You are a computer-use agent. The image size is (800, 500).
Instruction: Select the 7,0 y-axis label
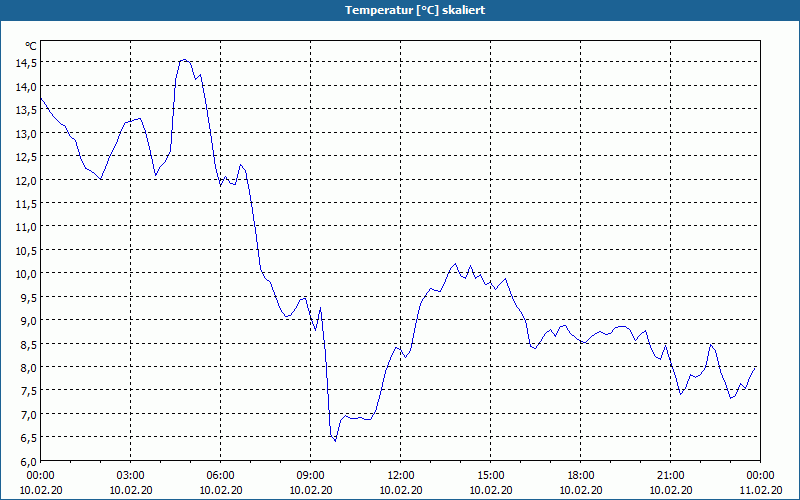[29, 415]
